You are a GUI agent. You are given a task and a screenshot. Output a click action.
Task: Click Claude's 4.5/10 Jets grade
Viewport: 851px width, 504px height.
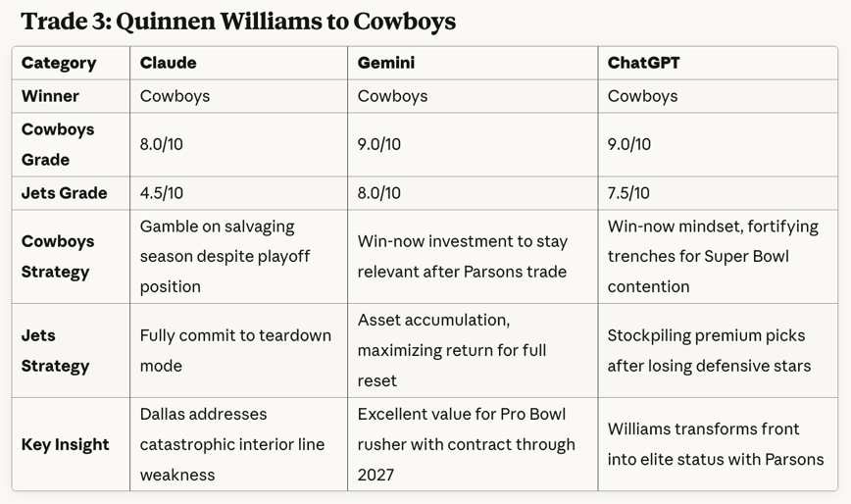pos(162,193)
